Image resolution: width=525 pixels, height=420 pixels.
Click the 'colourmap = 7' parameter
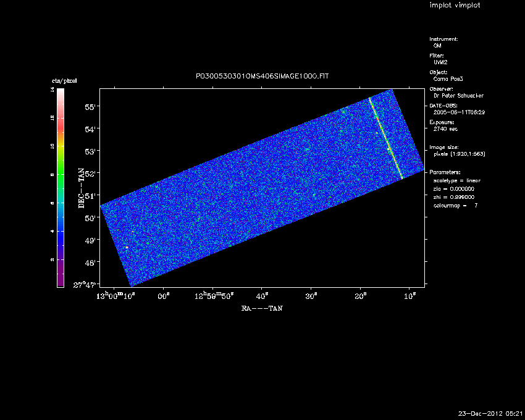[456, 206]
